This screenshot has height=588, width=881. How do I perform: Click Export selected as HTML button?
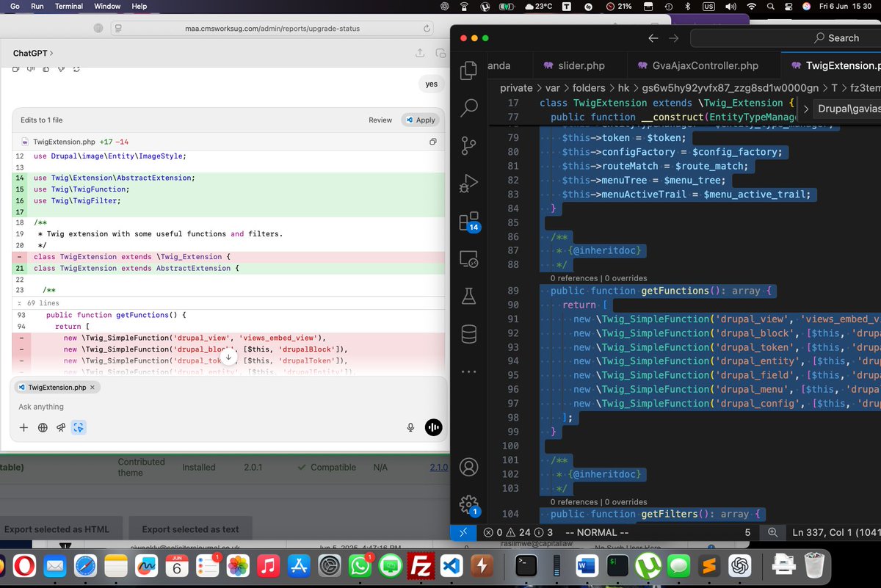(57, 529)
